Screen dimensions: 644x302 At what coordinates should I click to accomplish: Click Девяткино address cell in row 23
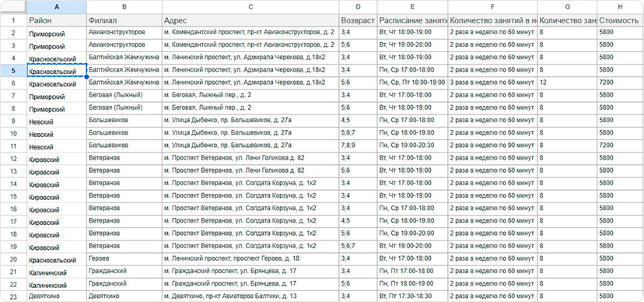click(250, 297)
